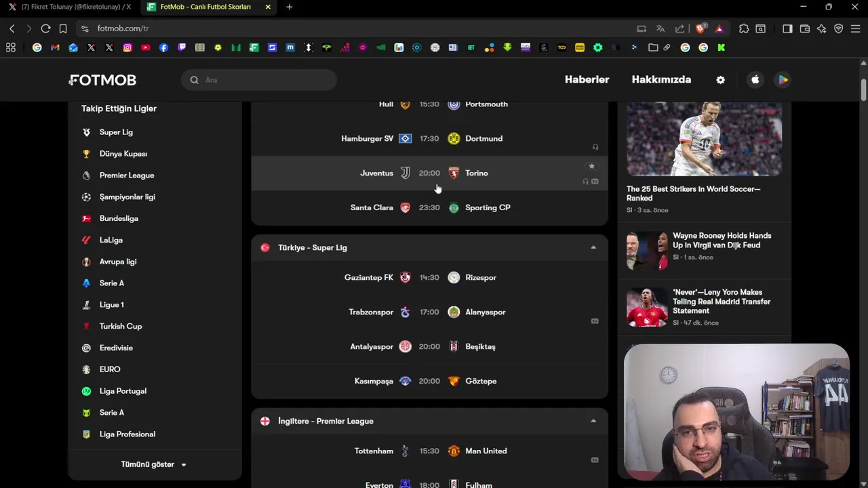Open Turkish Cup from sidebar
The width and height of the screenshot is (868, 488).
(x=120, y=326)
